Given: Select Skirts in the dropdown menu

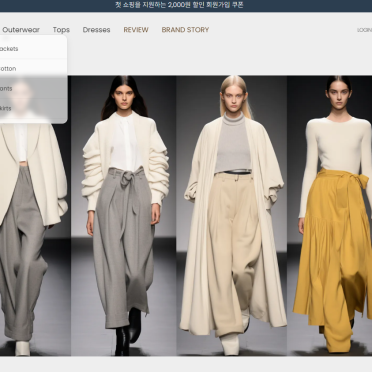Looking at the screenshot, I should 6,108.
